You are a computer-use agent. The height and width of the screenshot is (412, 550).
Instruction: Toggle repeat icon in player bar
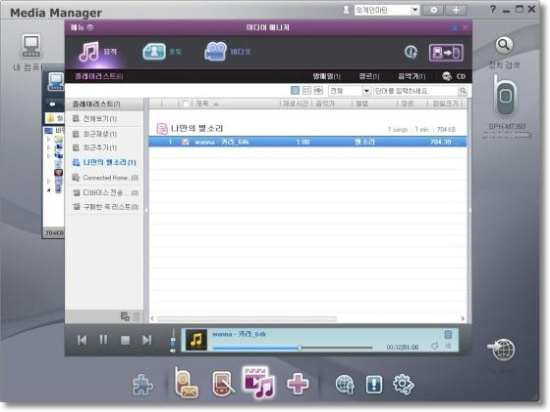pos(435,346)
